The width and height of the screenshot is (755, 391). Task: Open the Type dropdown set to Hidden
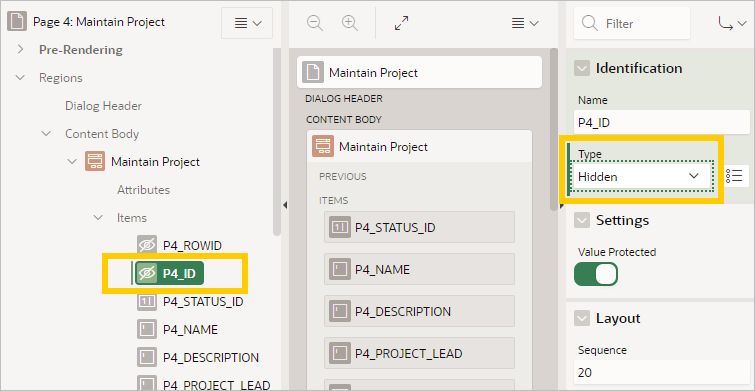pos(641,177)
